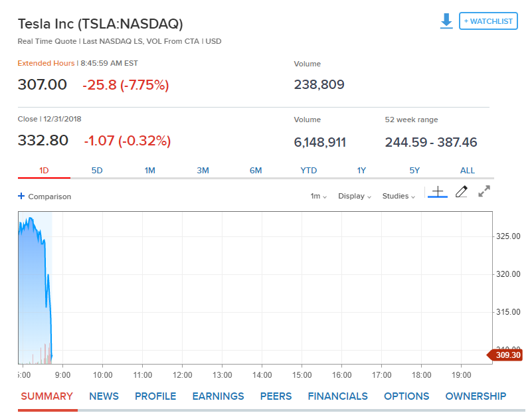Go to the EARNINGS tab
Screen dimensions: 532x419
pyautogui.click(x=218, y=396)
